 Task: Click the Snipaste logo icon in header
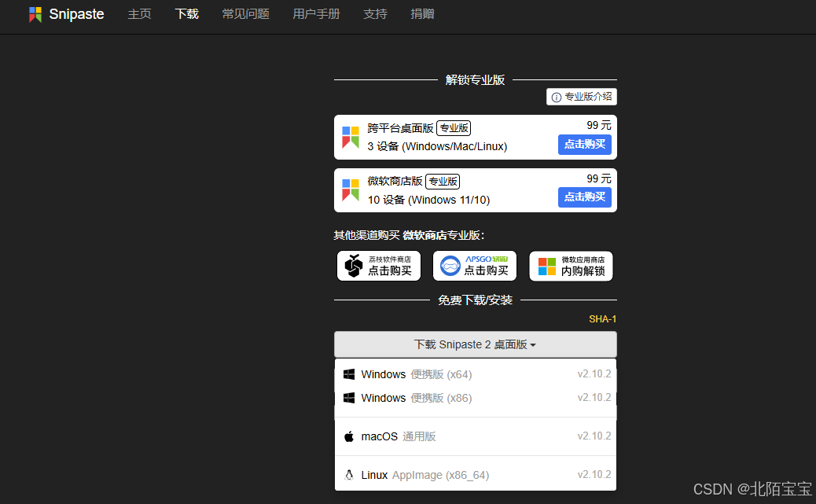(x=35, y=15)
